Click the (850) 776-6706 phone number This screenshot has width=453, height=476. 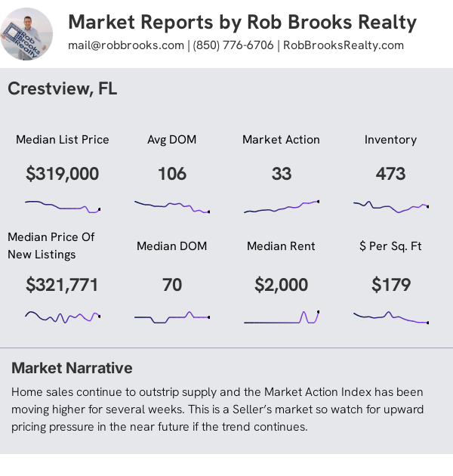pyautogui.click(x=233, y=45)
